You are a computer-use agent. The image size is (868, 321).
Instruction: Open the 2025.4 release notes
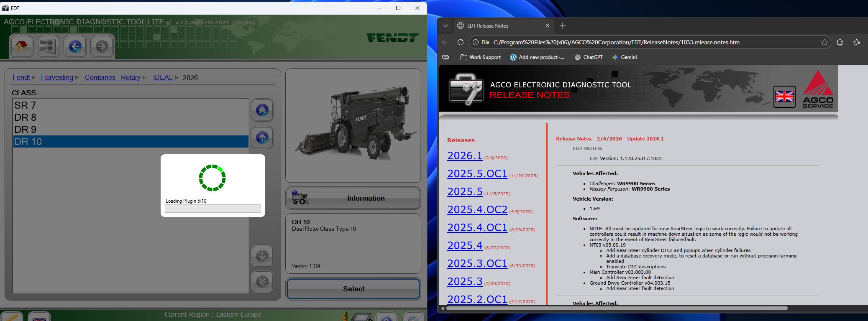465,245
